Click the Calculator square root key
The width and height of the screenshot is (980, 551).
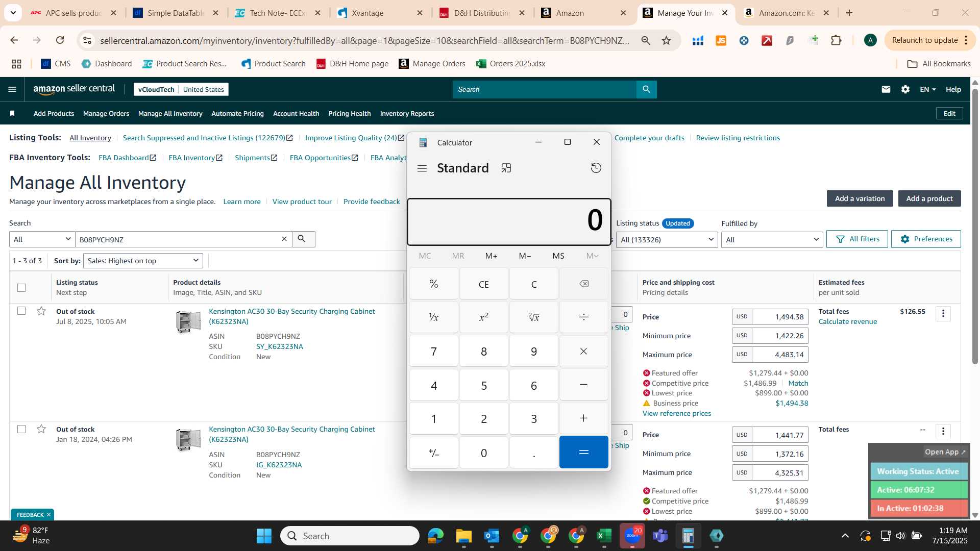pos(534,317)
